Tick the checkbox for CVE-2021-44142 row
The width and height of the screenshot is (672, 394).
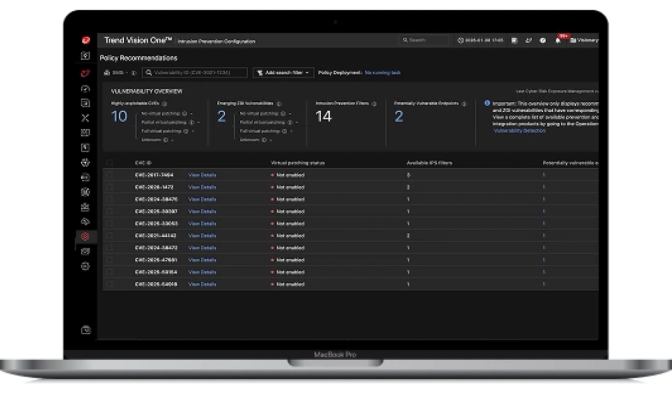[110, 235]
